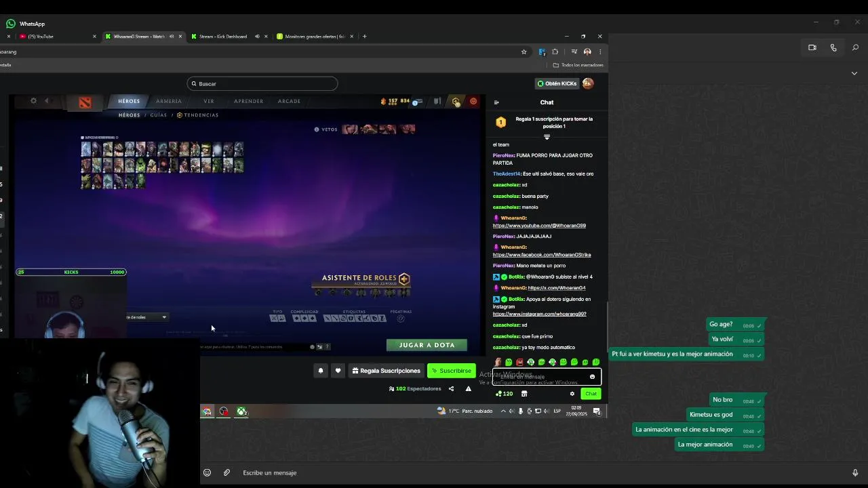Click the Regala Suscripciones button

point(387,371)
